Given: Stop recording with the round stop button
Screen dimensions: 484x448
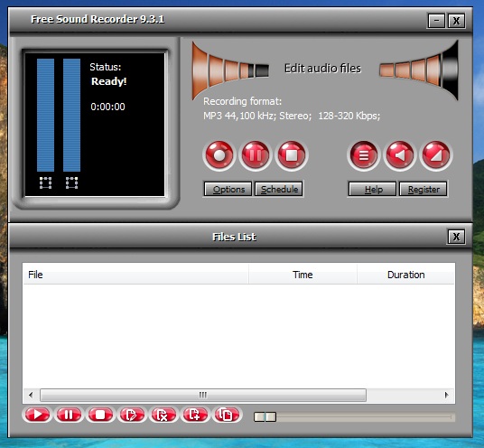Looking at the screenshot, I should (x=292, y=155).
